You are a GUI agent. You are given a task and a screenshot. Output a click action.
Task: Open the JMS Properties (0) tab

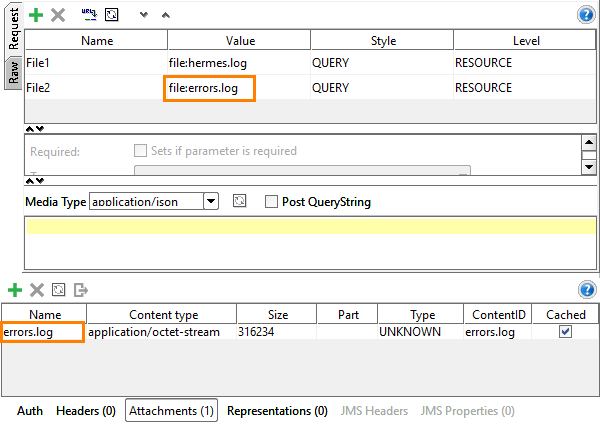[468, 411]
